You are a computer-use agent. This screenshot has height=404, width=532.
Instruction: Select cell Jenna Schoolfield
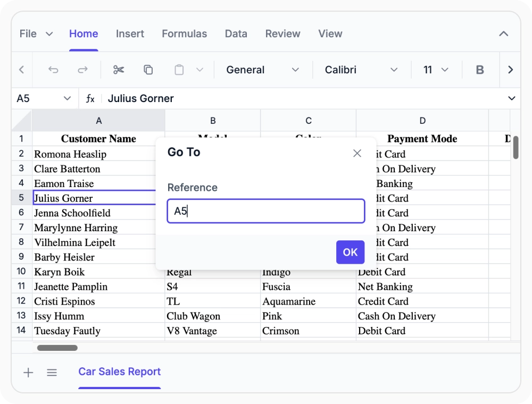94,213
